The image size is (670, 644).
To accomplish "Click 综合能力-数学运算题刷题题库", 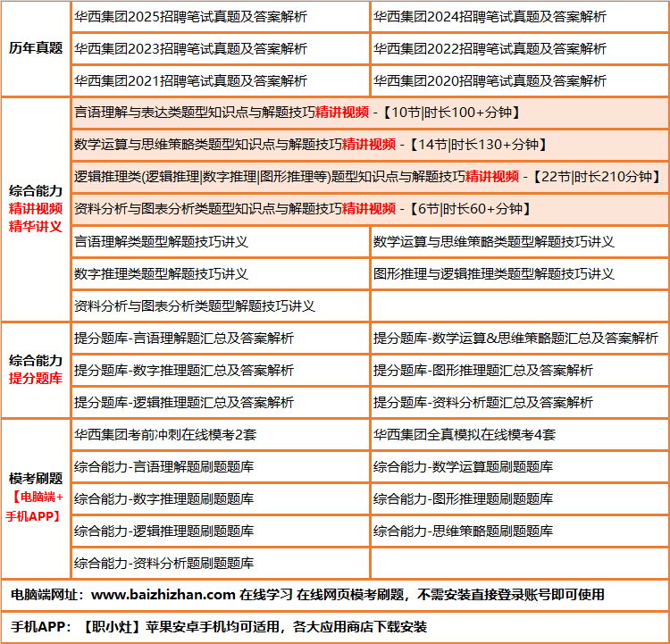I will tap(520, 466).
